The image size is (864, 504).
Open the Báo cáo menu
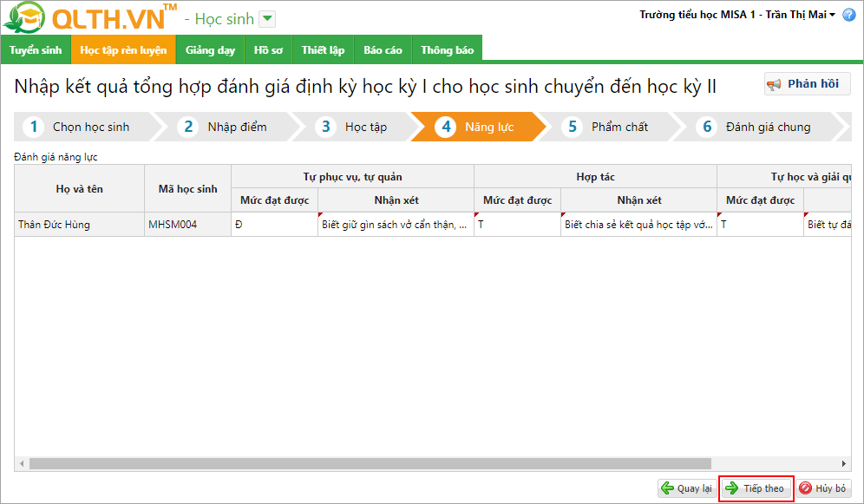383,50
